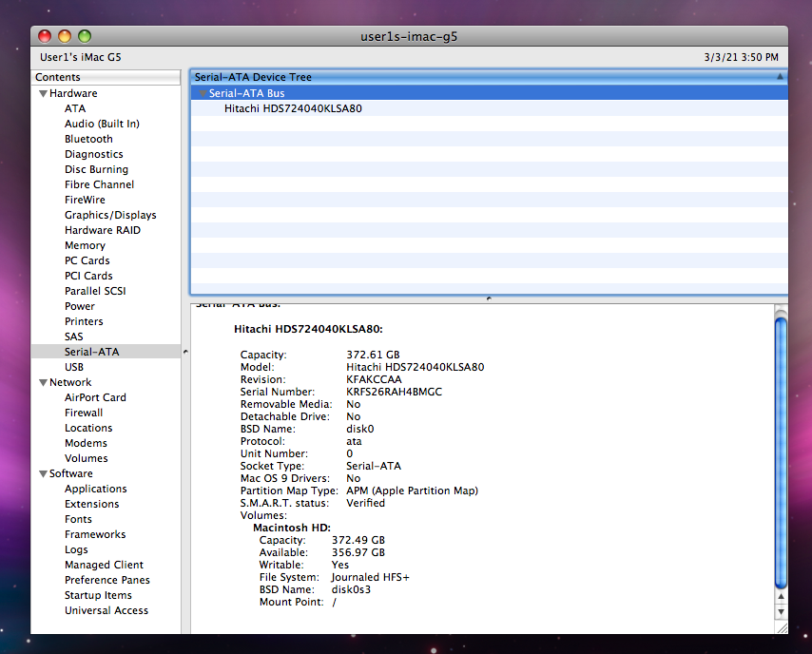The width and height of the screenshot is (812, 654).
Task: Click the details pane scrollbar thumb
Action: pos(781,453)
